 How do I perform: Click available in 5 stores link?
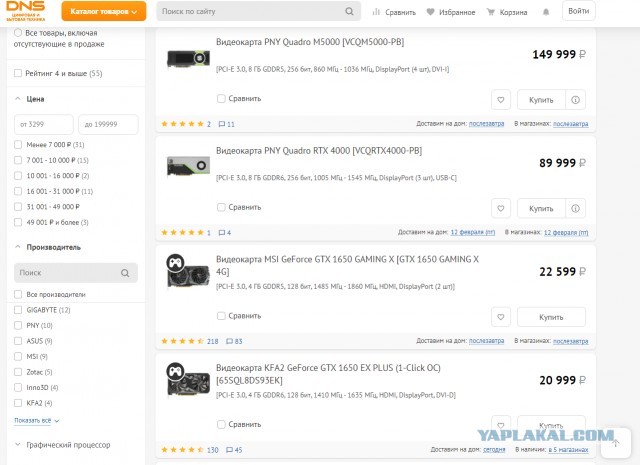point(568,449)
